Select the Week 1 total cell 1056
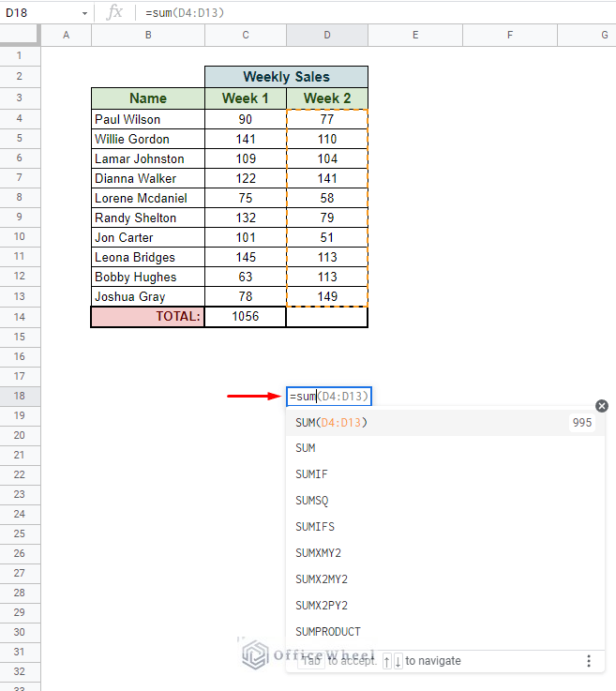 coord(246,317)
